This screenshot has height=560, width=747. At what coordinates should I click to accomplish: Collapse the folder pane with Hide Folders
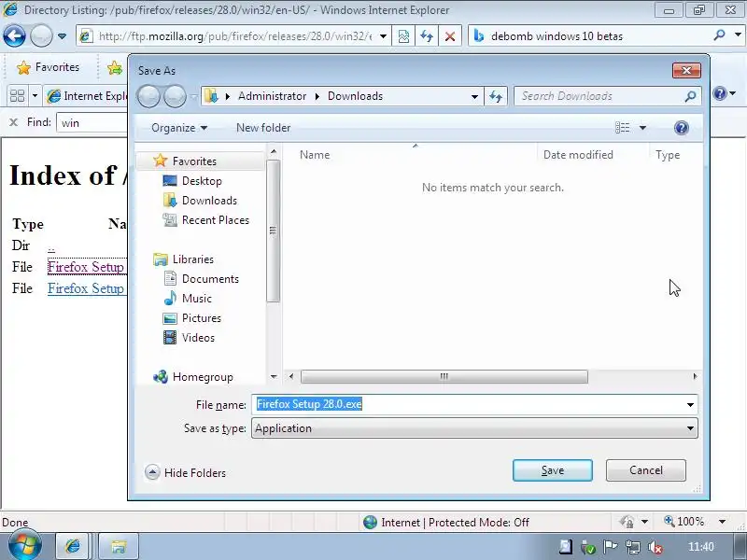[x=185, y=473]
